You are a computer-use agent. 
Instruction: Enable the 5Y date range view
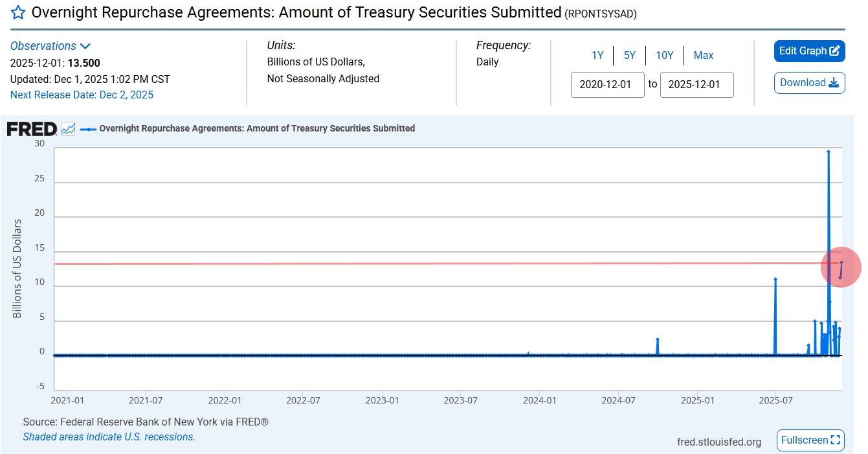pyautogui.click(x=629, y=56)
